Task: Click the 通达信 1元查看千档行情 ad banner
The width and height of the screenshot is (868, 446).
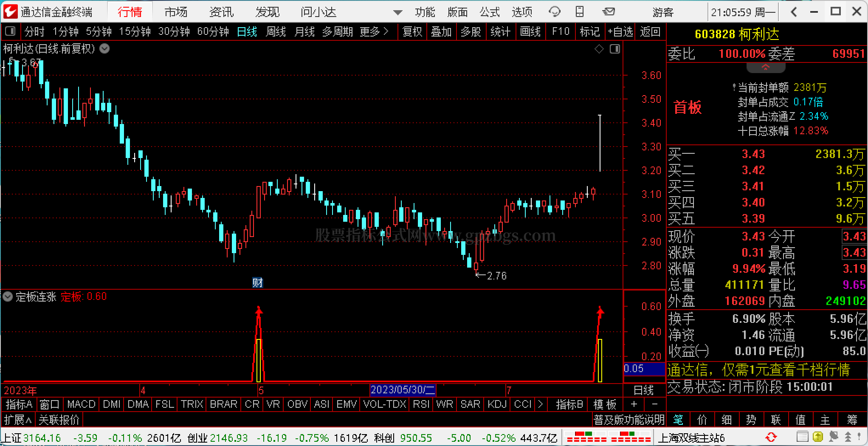Action: click(759, 370)
